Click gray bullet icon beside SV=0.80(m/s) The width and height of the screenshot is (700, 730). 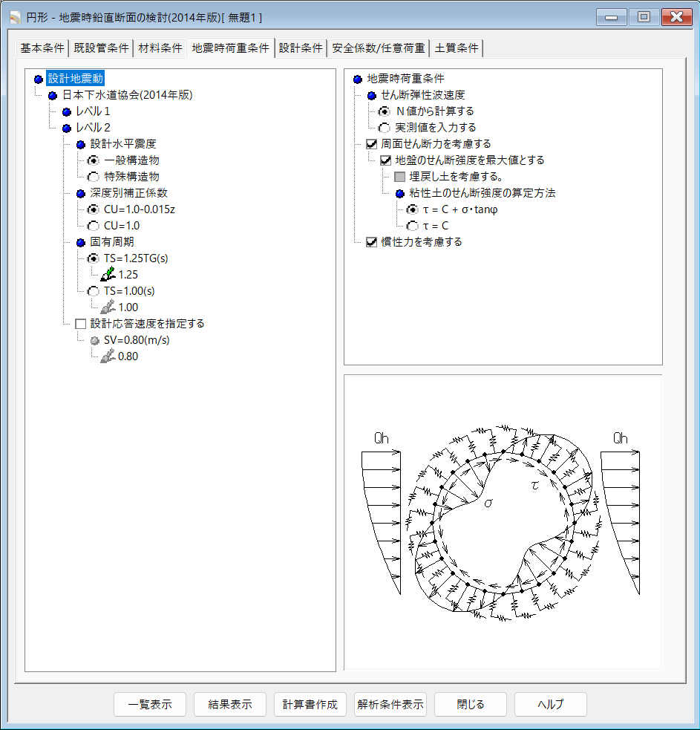pyautogui.click(x=95, y=340)
